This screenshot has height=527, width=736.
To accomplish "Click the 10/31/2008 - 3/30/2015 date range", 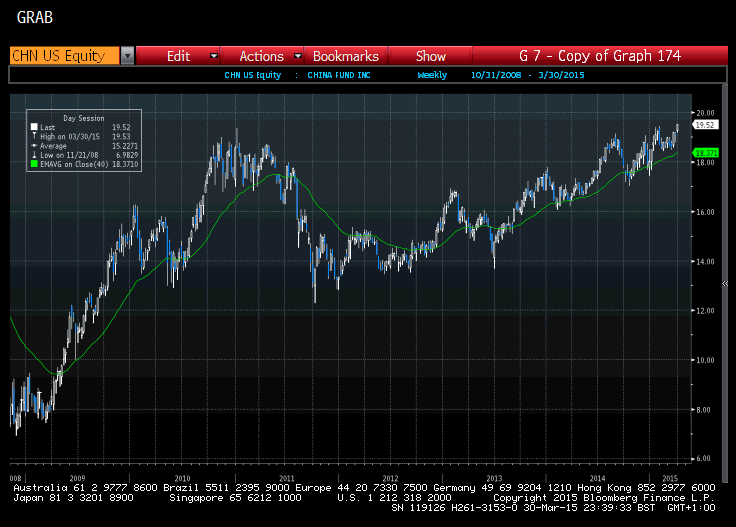I will coord(532,75).
